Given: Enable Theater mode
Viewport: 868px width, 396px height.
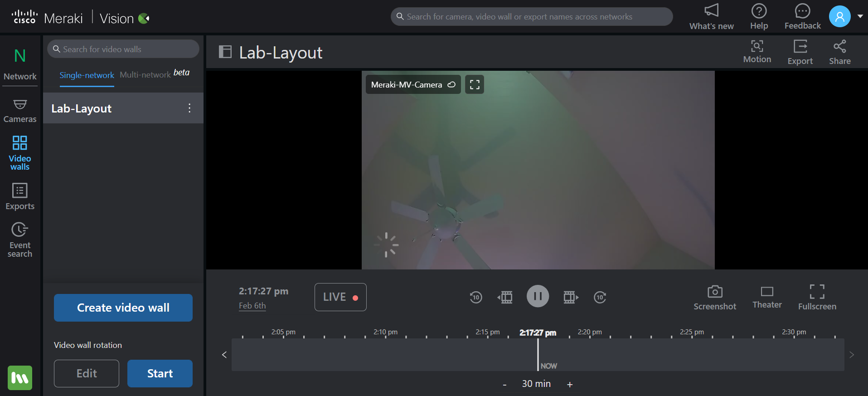Looking at the screenshot, I should (767, 298).
